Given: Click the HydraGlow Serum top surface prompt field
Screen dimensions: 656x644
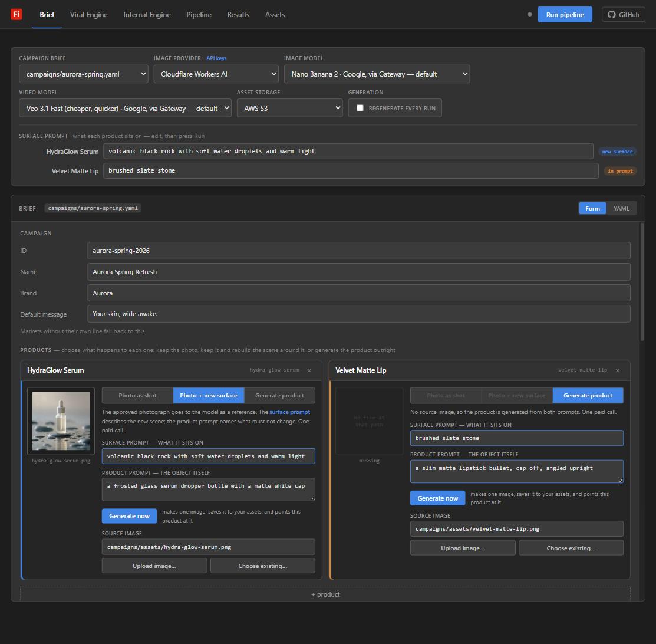Looking at the screenshot, I should pos(348,151).
